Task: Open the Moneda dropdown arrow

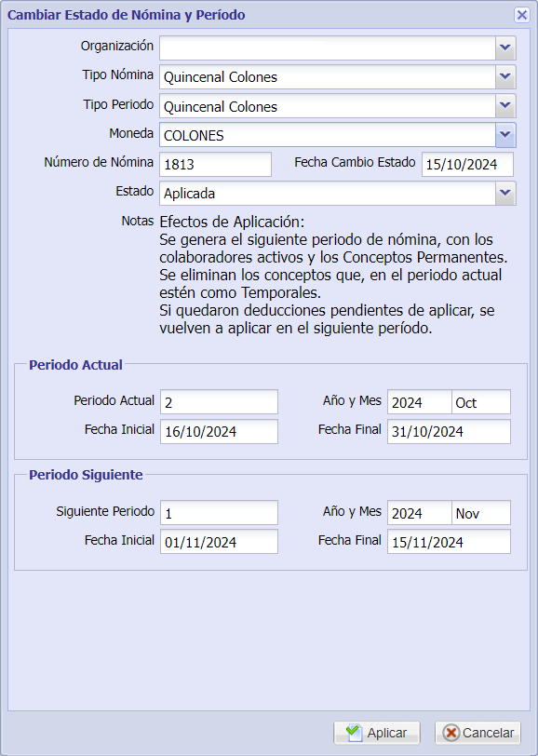Action: pyautogui.click(x=505, y=134)
